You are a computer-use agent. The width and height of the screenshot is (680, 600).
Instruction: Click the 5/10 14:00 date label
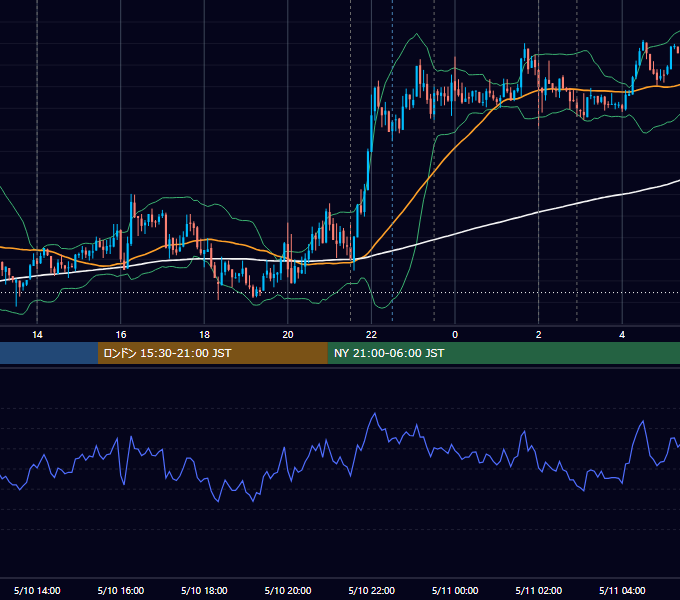click(37, 590)
